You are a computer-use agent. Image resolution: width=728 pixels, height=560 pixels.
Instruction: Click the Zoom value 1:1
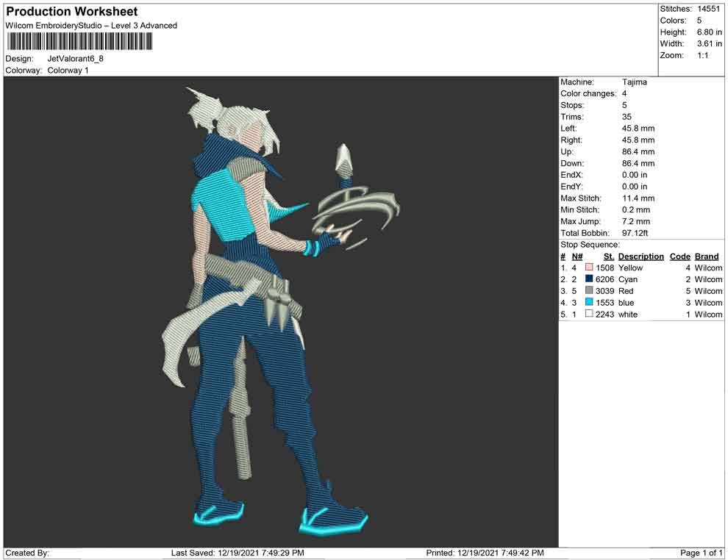(x=702, y=56)
